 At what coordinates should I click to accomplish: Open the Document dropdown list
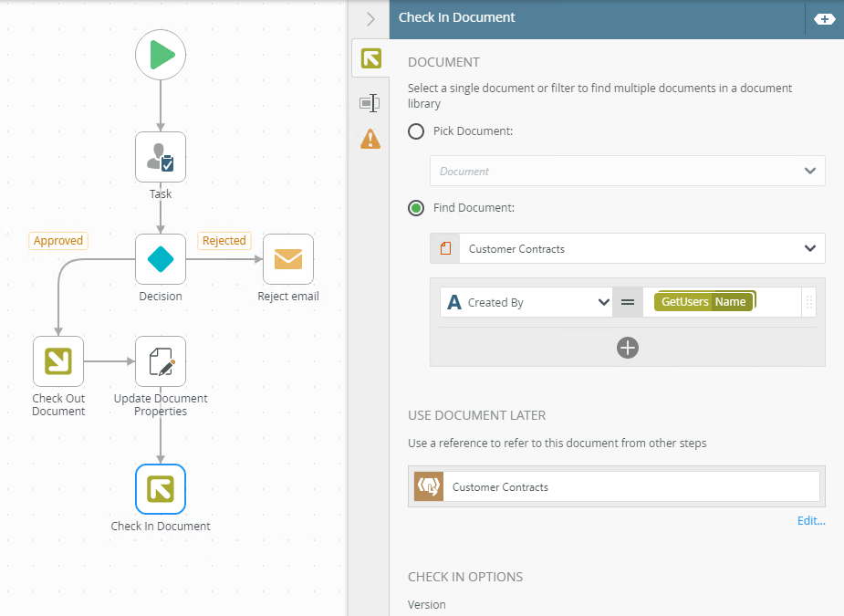tap(627, 172)
